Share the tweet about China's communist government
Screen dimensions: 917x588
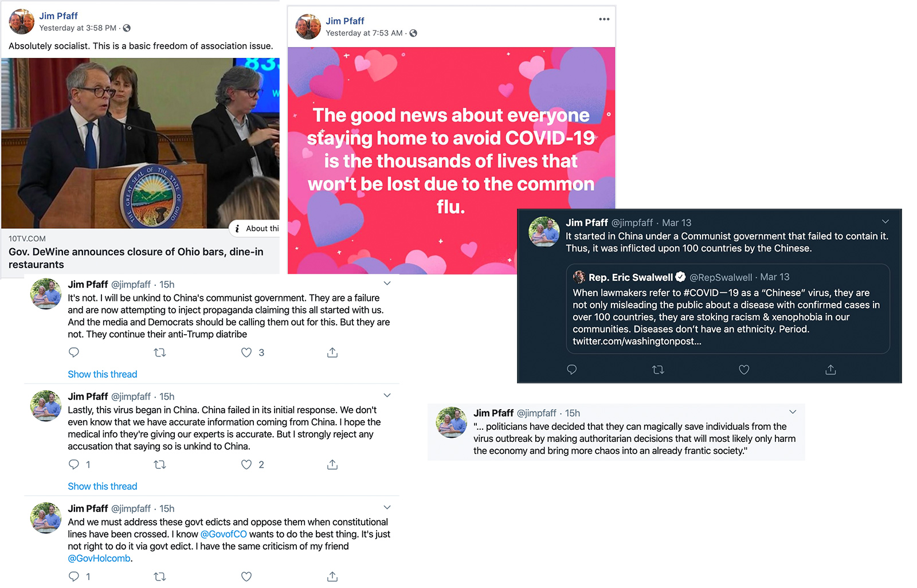(x=332, y=352)
